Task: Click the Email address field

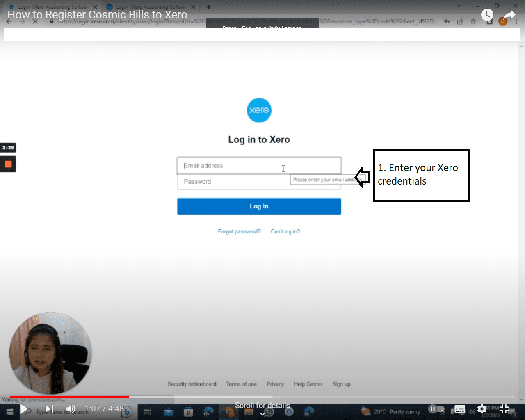Action: tap(259, 166)
